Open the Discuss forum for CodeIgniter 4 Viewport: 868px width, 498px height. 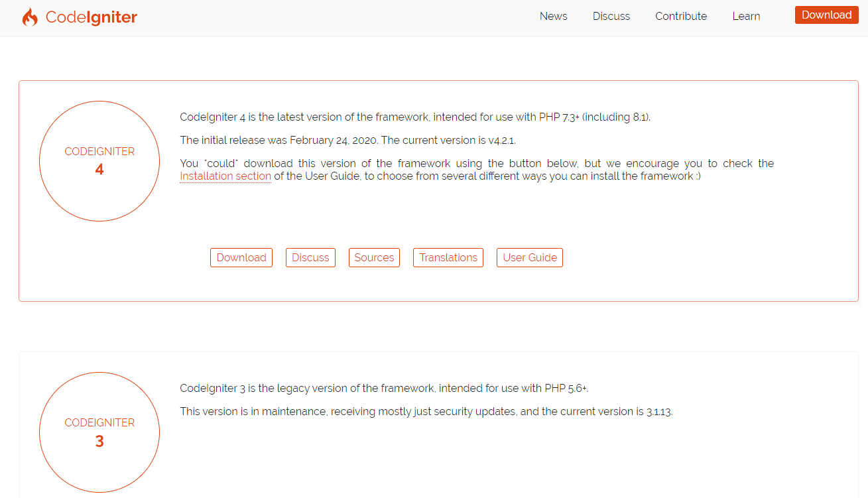[x=310, y=257]
